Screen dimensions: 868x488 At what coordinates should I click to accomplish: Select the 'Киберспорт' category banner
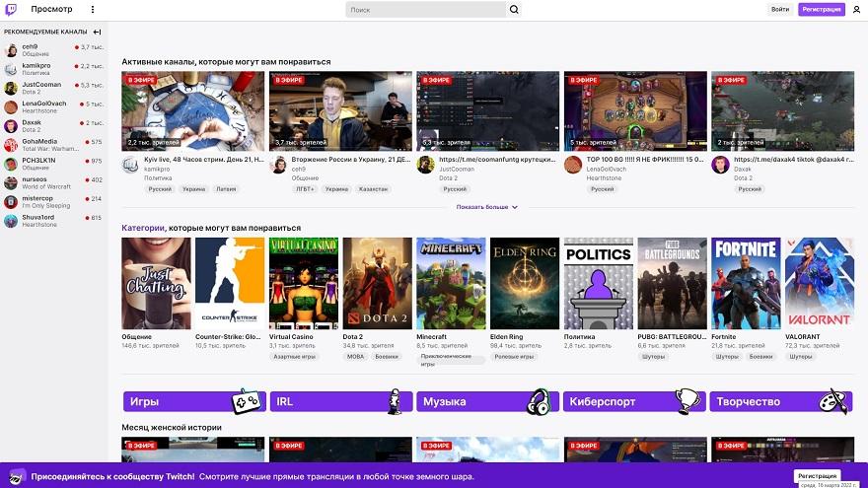(633, 401)
